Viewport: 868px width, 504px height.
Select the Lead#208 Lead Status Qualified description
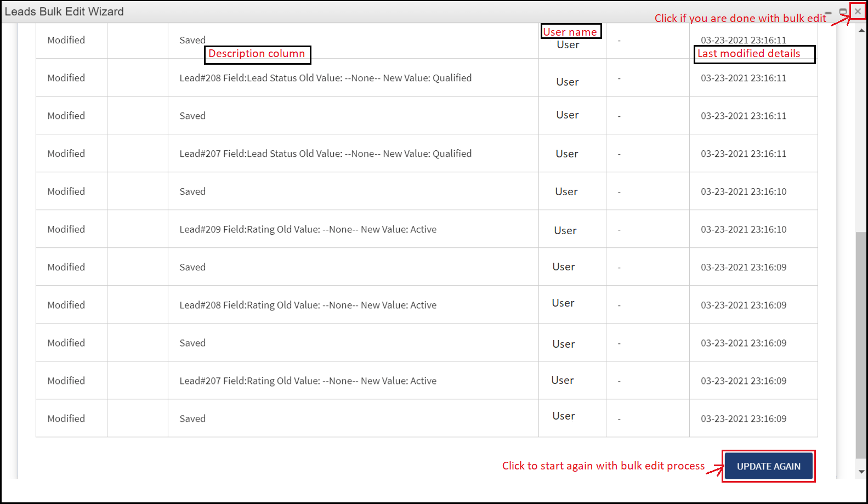[x=326, y=78]
